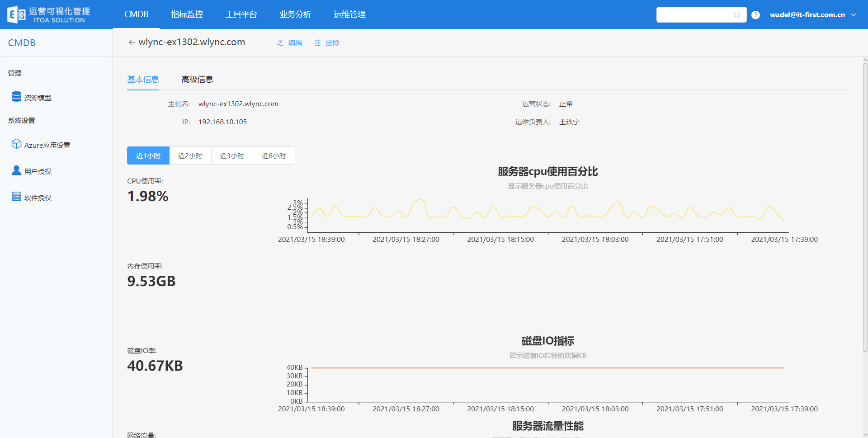This screenshot has width=868, height=438.
Task: Click the Azure application settings cube icon
Action: [x=17, y=144]
